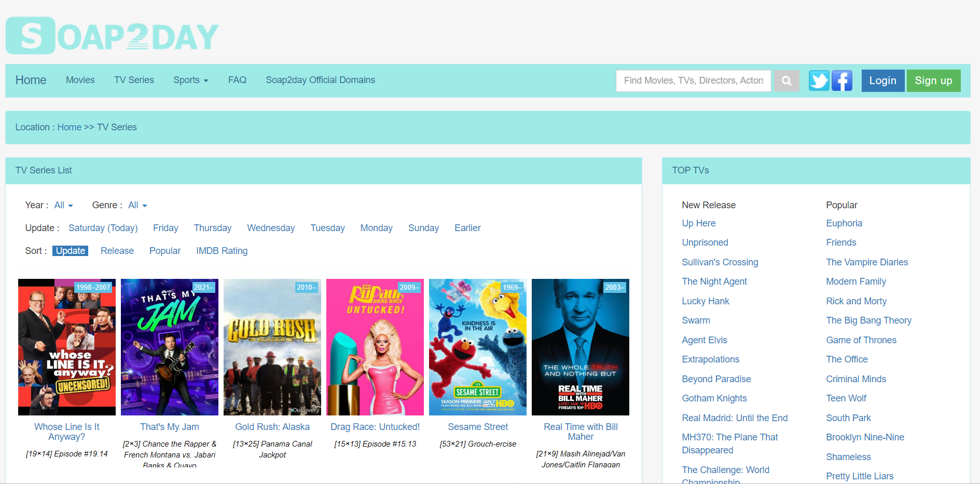Open Euphoria in Popular list
The width and height of the screenshot is (980, 484).
[x=844, y=223]
